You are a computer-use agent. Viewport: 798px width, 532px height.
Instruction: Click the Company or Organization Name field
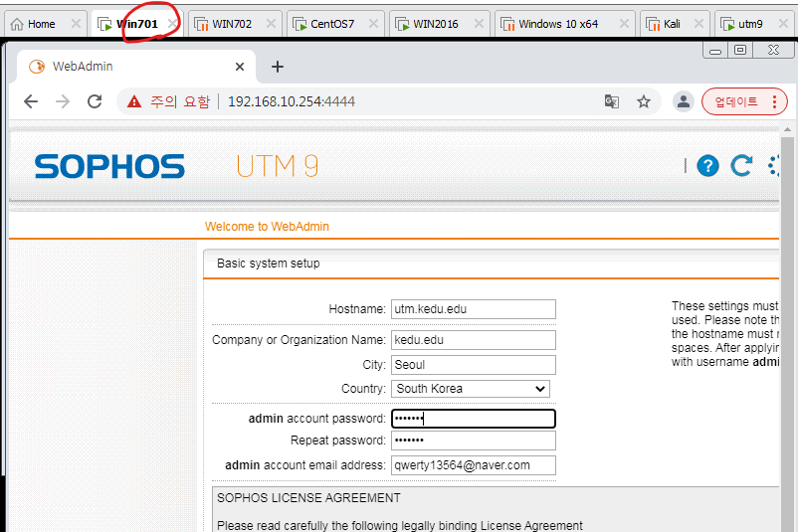(474, 340)
